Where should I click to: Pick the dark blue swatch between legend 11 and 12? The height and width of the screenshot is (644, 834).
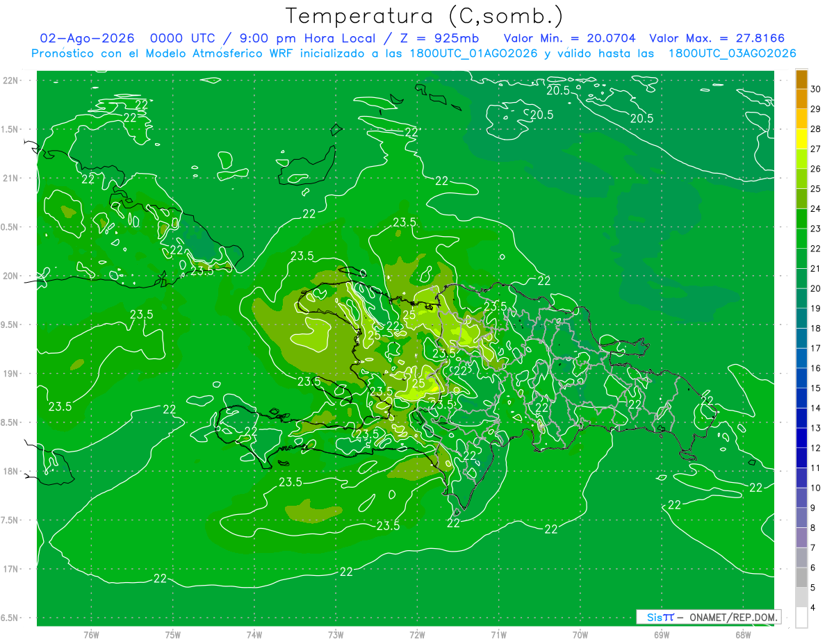coord(801,459)
